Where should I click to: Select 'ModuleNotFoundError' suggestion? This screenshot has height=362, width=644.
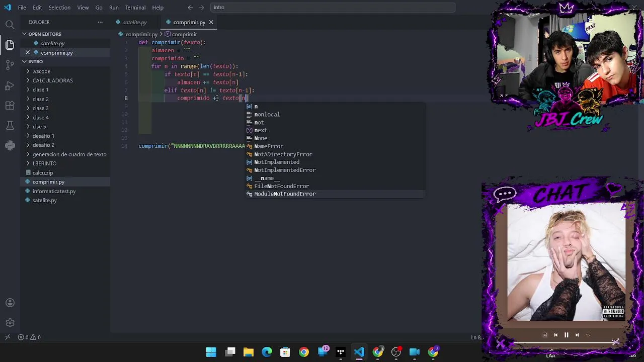pos(335,194)
